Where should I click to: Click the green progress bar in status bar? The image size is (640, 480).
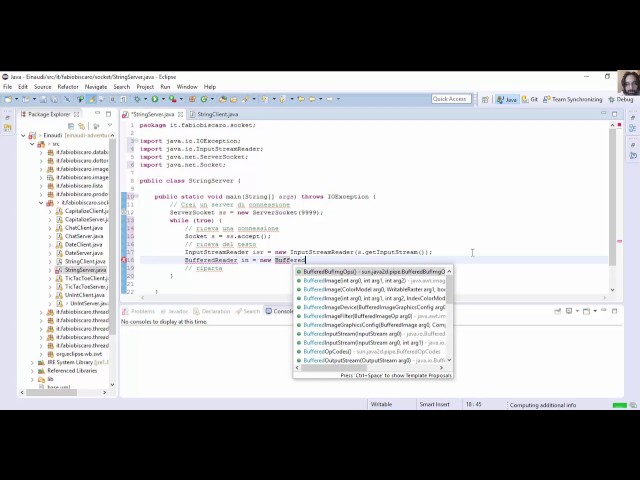[x=620, y=405]
